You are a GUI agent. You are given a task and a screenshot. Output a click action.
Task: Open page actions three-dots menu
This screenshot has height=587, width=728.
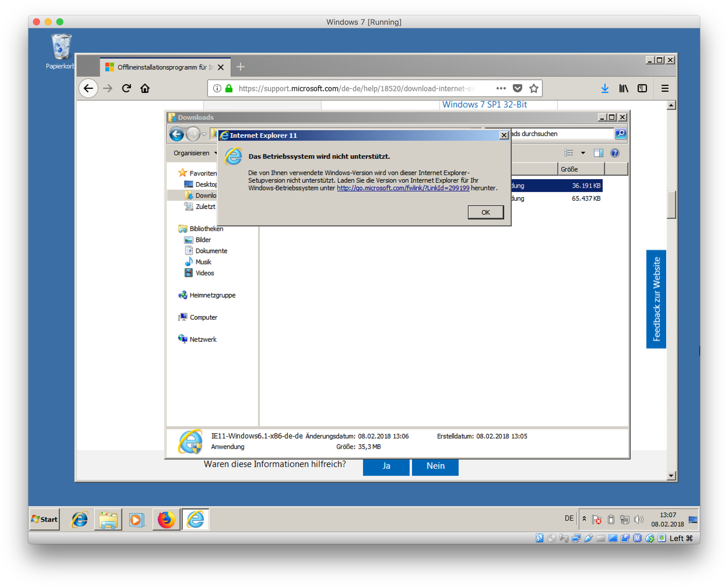point(501,88)
